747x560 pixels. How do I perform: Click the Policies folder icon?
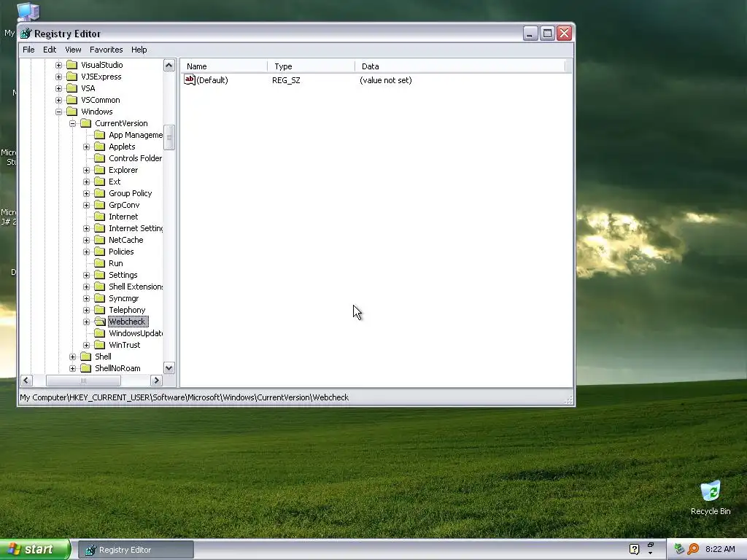[x=99, y=252]
